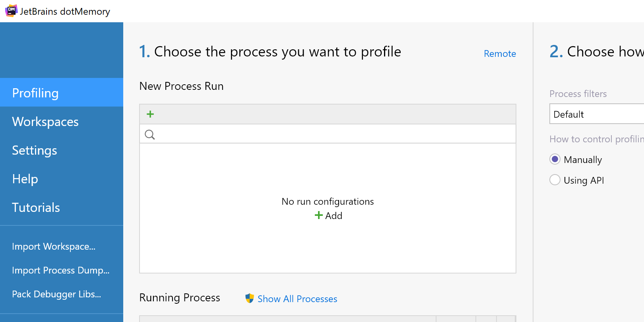The width and height of the screenshot is (644, 322).
Task: Click the green plus icon in the toolbar
Action: click(x=150, y=114)
